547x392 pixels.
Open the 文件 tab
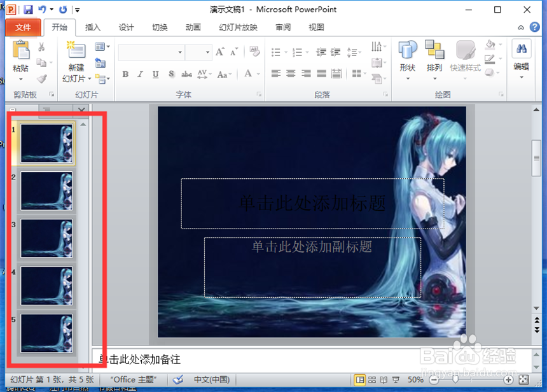(23, 27)
